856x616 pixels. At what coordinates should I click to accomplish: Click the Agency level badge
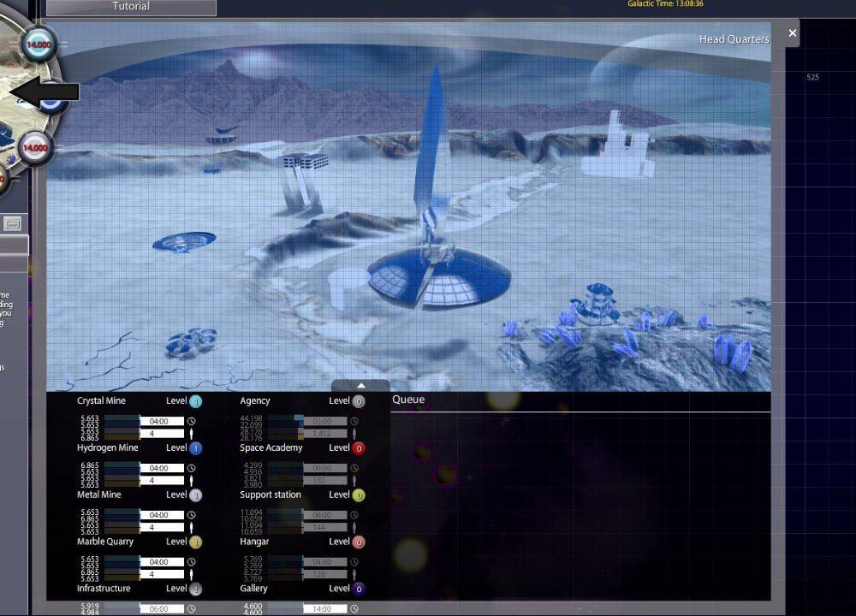click(359, 401)
